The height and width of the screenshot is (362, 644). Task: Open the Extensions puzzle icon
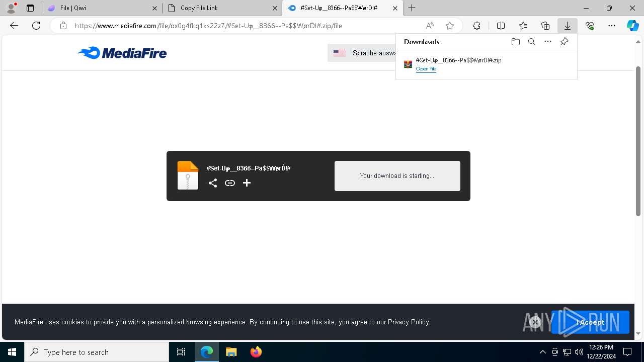coord(476,26)
